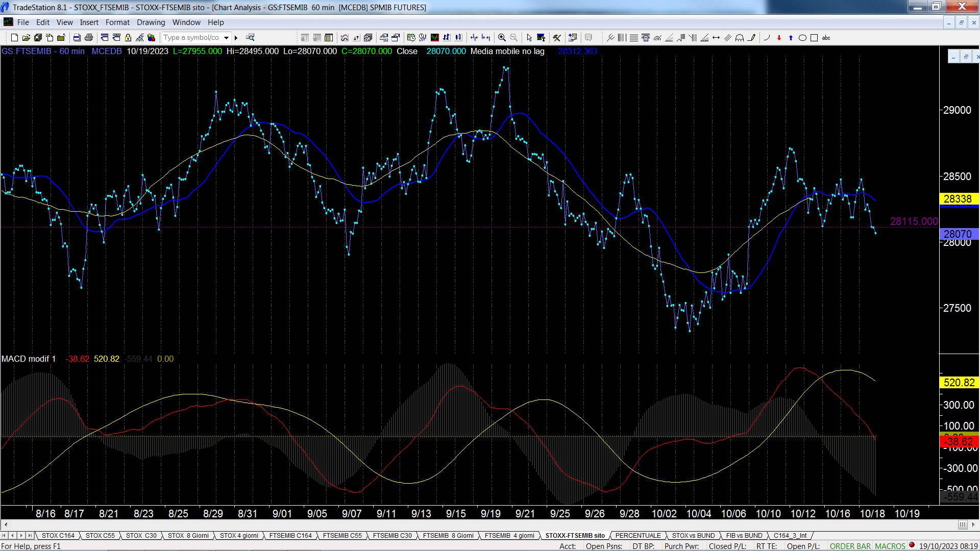Viewport: 980px width, 551px height.
Task: Click the arch cycle drawing tool
Action: (740, 38)
